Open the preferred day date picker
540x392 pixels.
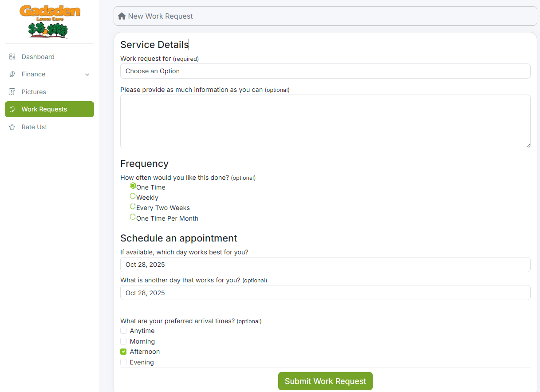point(325,264)
